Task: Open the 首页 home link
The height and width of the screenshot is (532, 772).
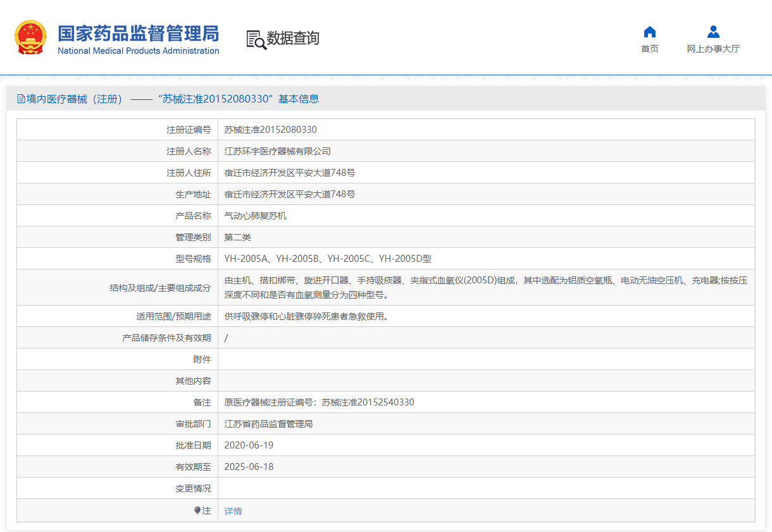Action: (x=649, y=49)
